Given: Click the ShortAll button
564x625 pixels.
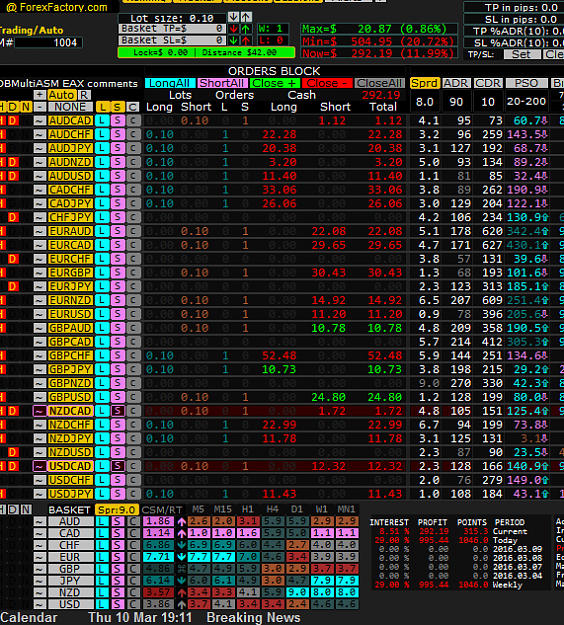Looking at the screenshot, I should [222, 83].
